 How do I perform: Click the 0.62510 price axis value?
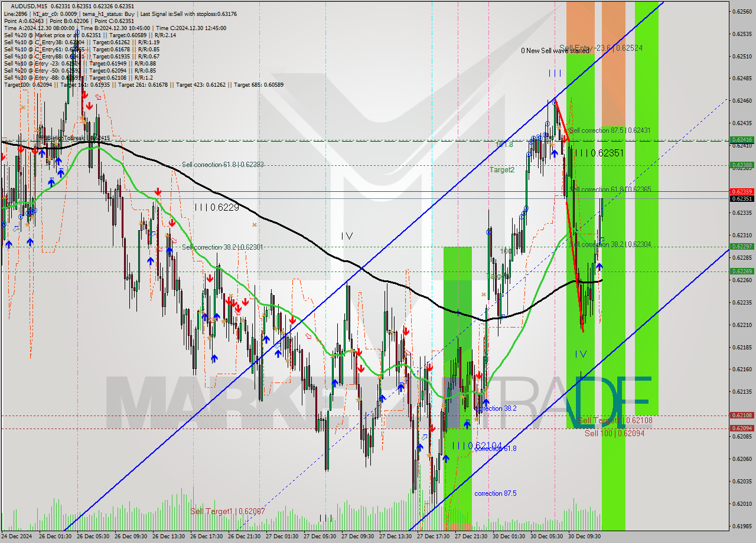(742, 56)
